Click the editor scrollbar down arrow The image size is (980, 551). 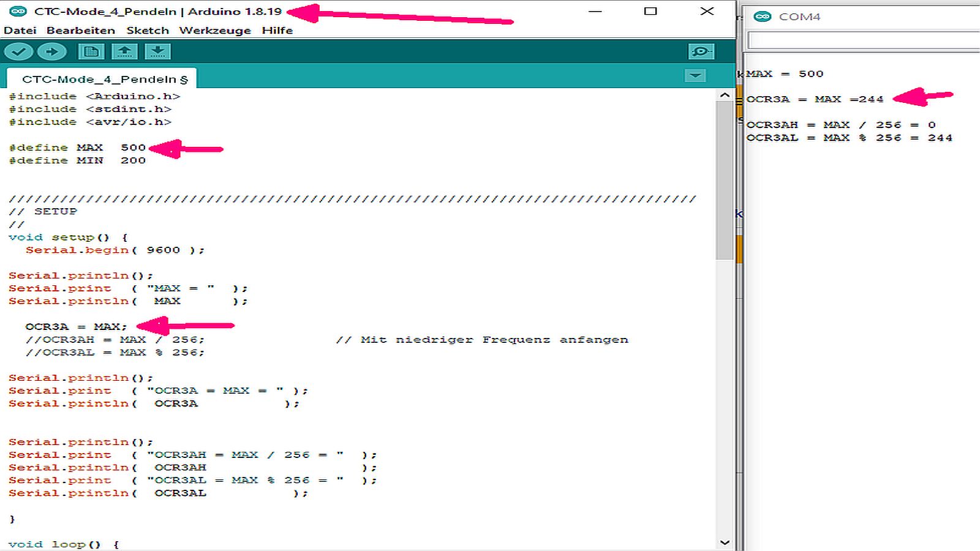(725, 542)
